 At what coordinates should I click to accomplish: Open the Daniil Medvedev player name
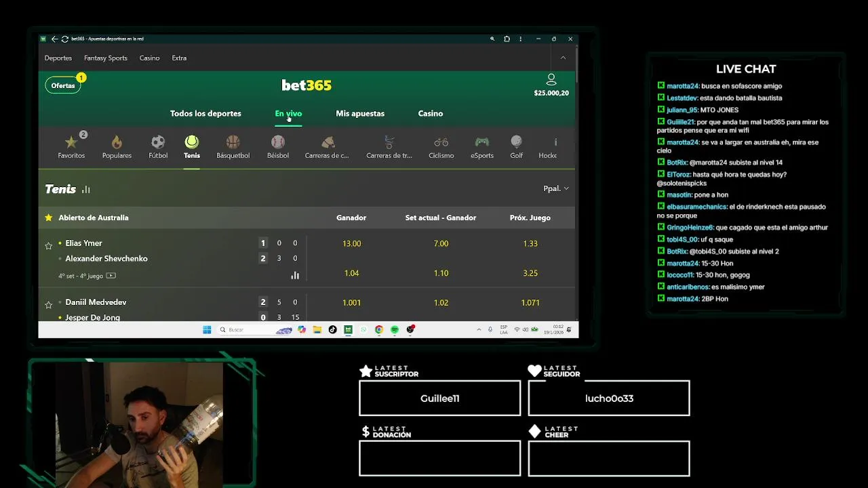pyautogui.click(x=96, y=302)
